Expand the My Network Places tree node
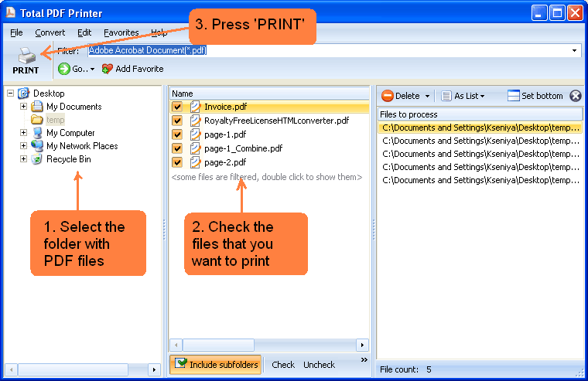The width and height of the screenshot is (588, 381). pyautogui.click(x=24, y=145)
